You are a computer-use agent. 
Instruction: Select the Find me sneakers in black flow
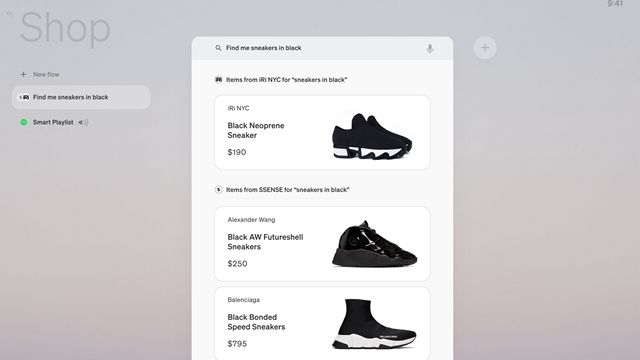[x=81, y=97]
